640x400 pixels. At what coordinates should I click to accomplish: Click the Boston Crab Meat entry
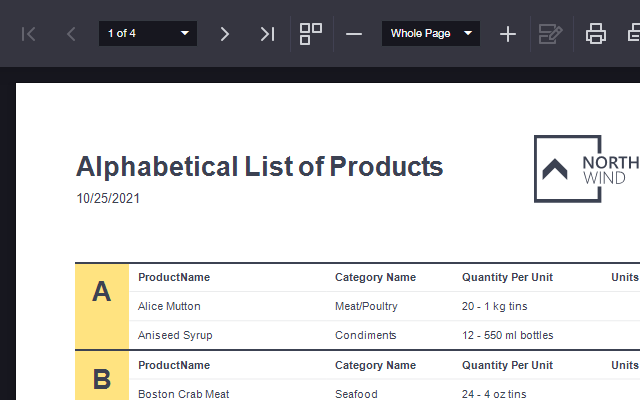[184, 394]
